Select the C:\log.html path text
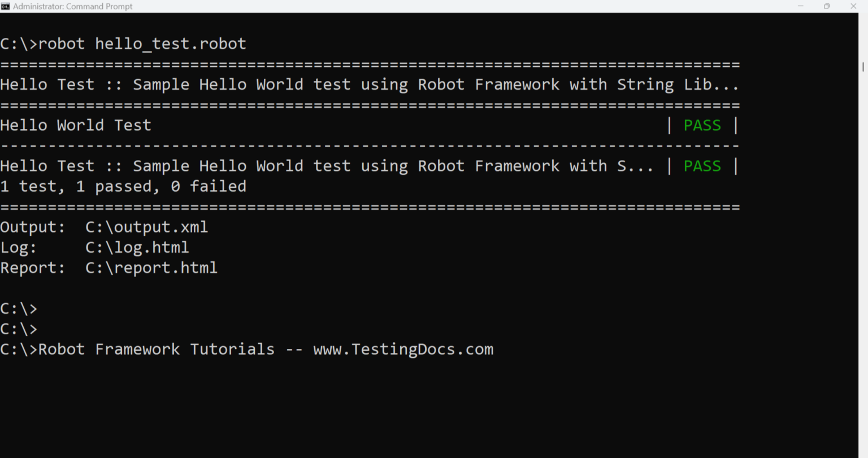The image size is (868, 458). click(x=137, y=247)
